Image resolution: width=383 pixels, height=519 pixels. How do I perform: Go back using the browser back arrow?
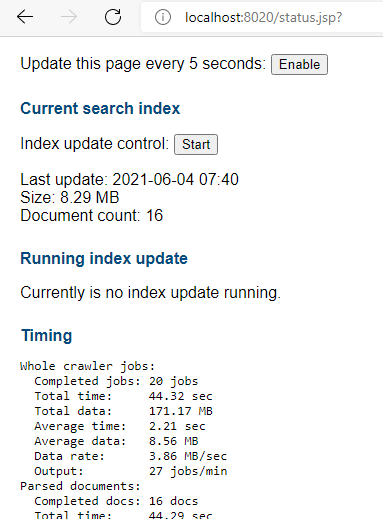tap(25, 17)
